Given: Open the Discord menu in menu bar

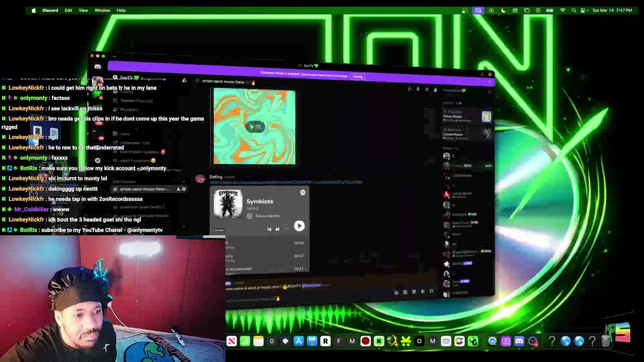Looking at the screenshot, I should click(x=50, y=10).
